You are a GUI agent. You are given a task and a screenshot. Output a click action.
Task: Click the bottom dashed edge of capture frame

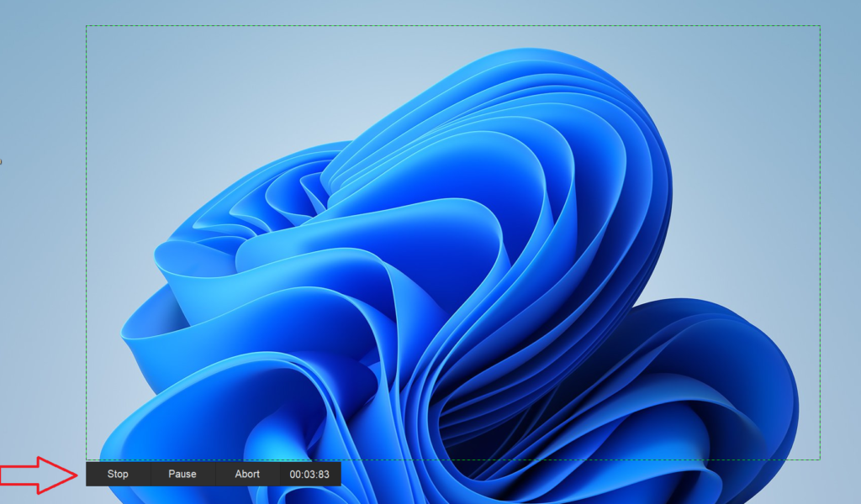click(589, 459)
